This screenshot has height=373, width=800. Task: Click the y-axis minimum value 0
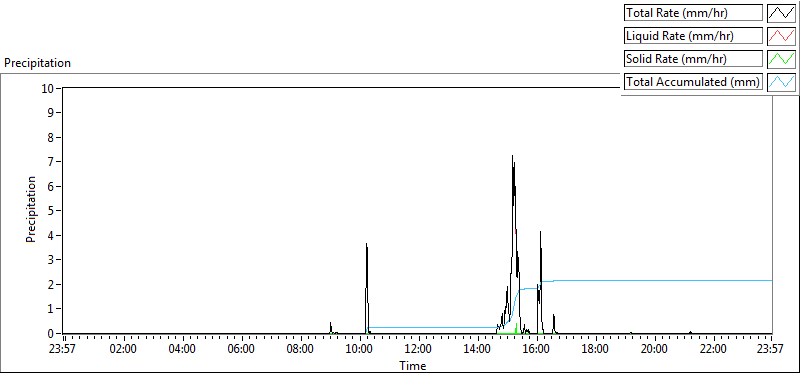pos(51,333)
